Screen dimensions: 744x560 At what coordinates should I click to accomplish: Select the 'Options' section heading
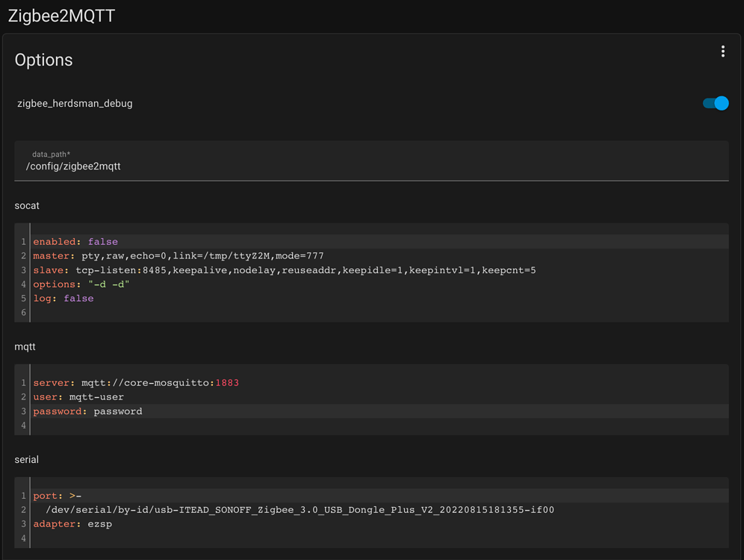43,60
